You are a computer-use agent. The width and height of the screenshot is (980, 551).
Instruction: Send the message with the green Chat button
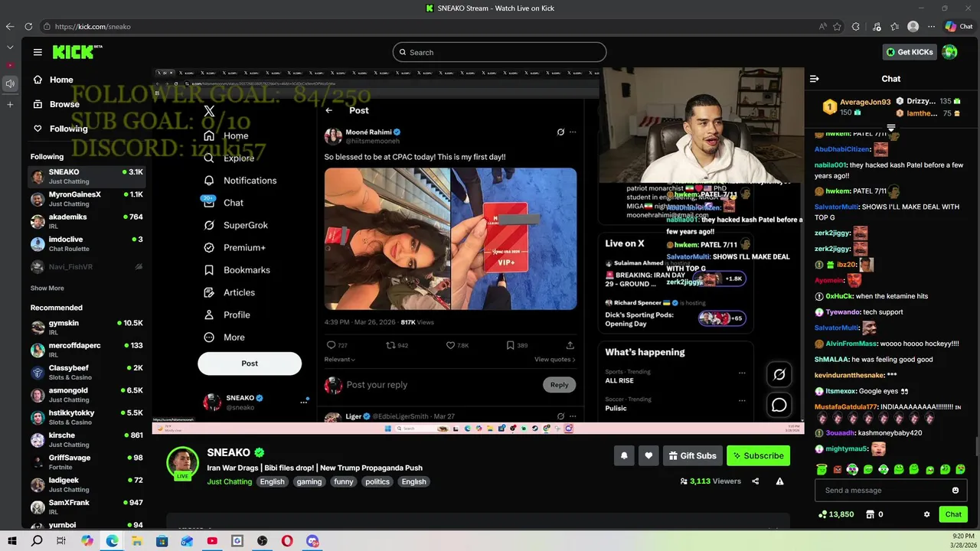click(953, 514)
